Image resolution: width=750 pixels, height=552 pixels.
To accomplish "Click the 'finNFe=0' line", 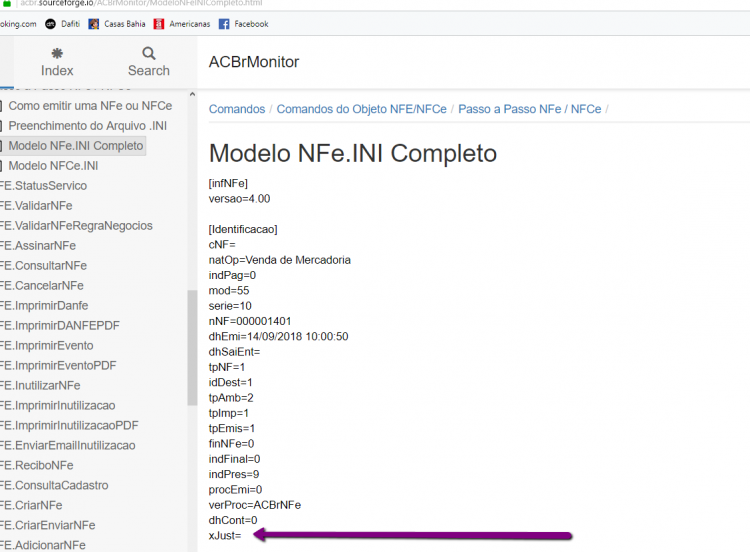I will [x=232, y=443].
